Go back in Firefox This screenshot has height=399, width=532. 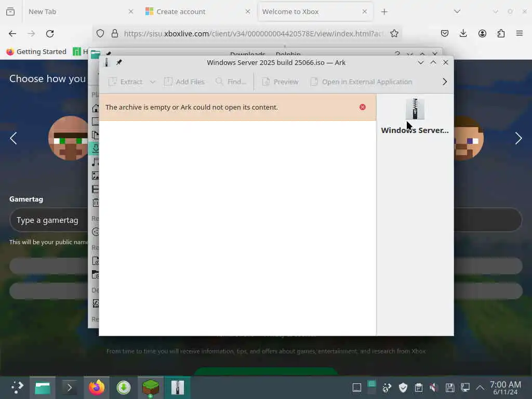12,34
